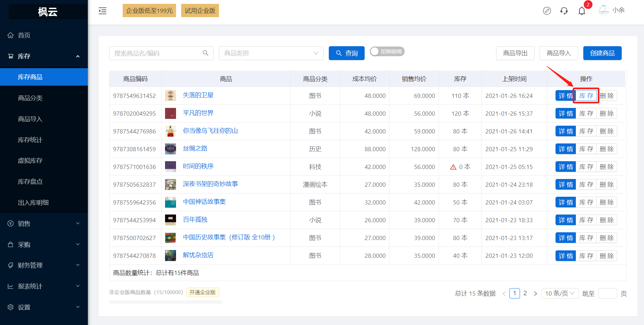Click the 商品导入 button in toolbar
The width and height of the screenshot is (644, 325).
(x=559, y=53)
